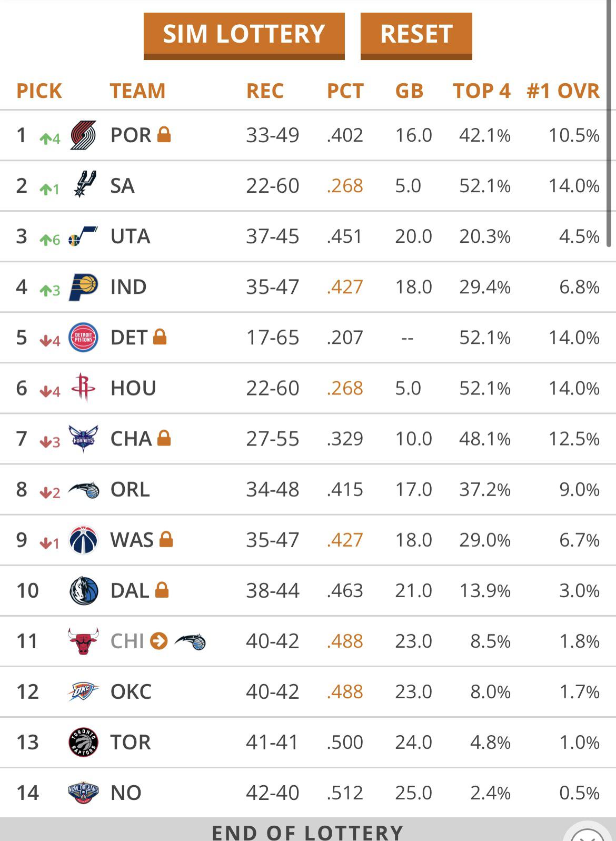Toggle the lock beside DET
Screen dimensions: 616x841
(160, 337)
